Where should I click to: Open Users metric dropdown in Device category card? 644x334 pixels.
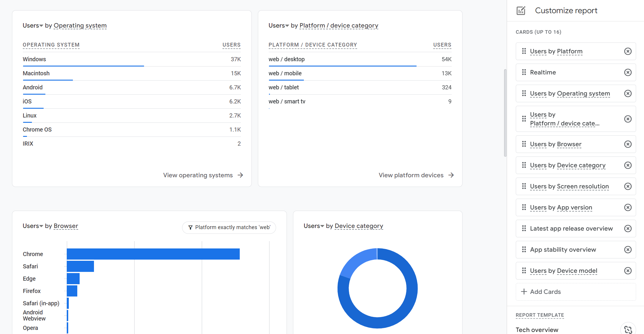click(x=314, y=226)
